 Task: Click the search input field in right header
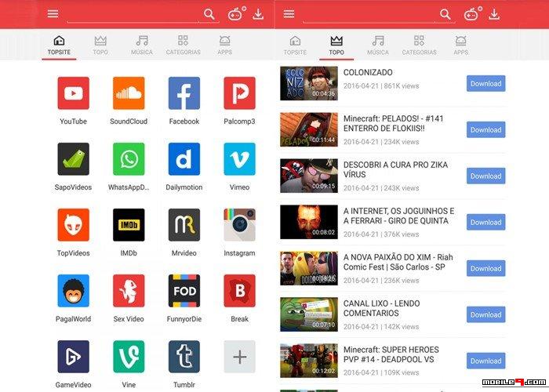pos(369,14)
